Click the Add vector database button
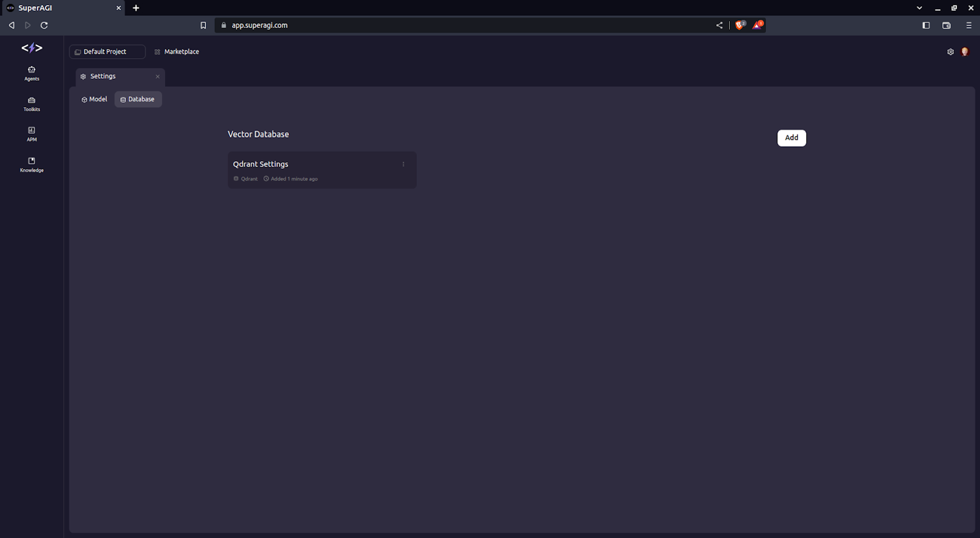The width and height of the screenshot is (980, 538). (791, 138)
